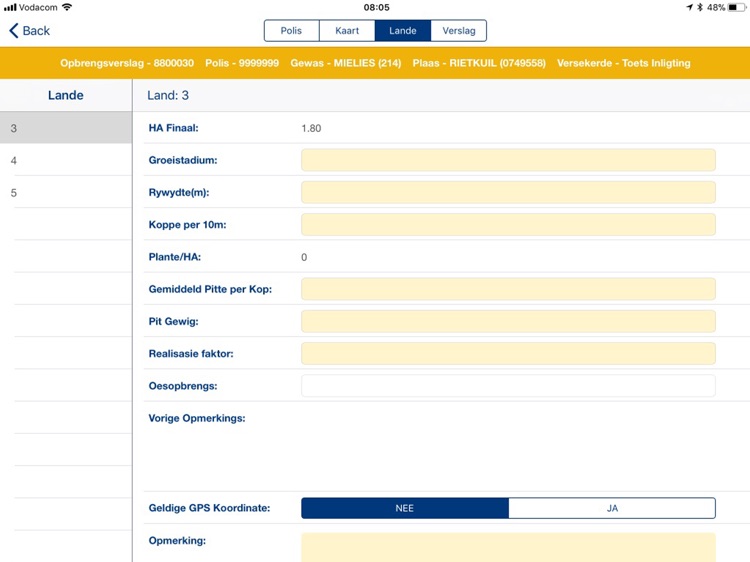Focus the Rywydte(m) input field

click(508, 192)
